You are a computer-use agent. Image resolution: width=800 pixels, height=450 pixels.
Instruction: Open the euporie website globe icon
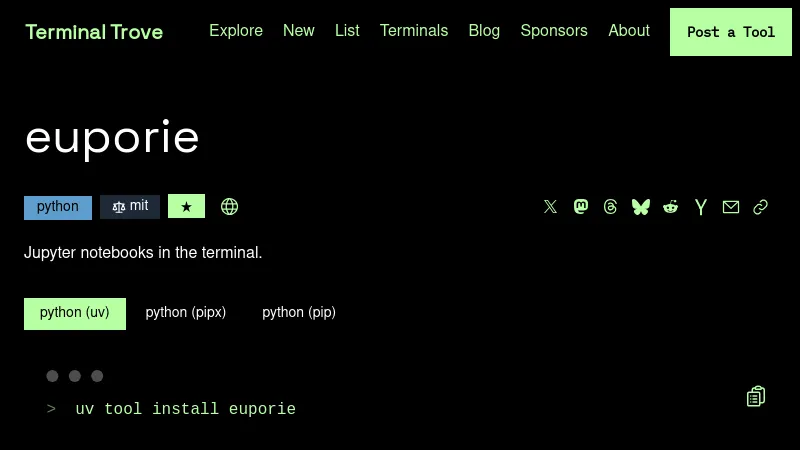[229, 207]
